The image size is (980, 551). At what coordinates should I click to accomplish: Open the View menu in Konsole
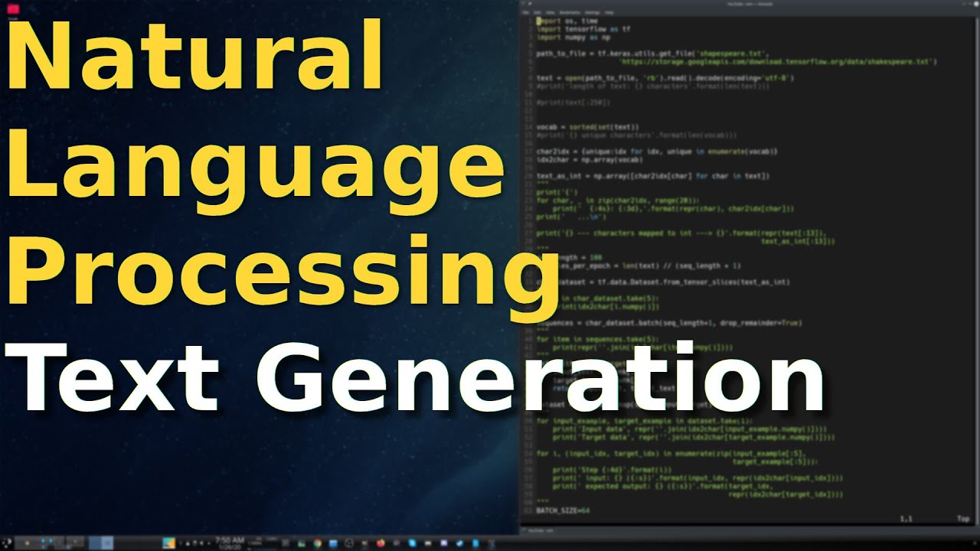coord(550,13)
